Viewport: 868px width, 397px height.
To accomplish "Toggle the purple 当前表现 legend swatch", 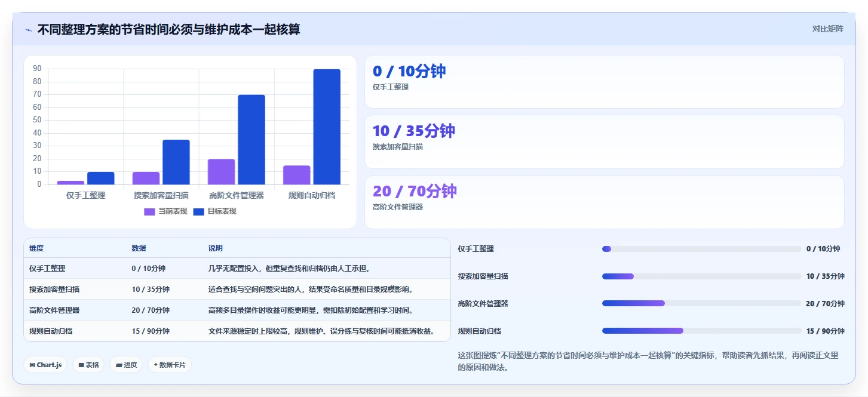I will coord(149,211).
